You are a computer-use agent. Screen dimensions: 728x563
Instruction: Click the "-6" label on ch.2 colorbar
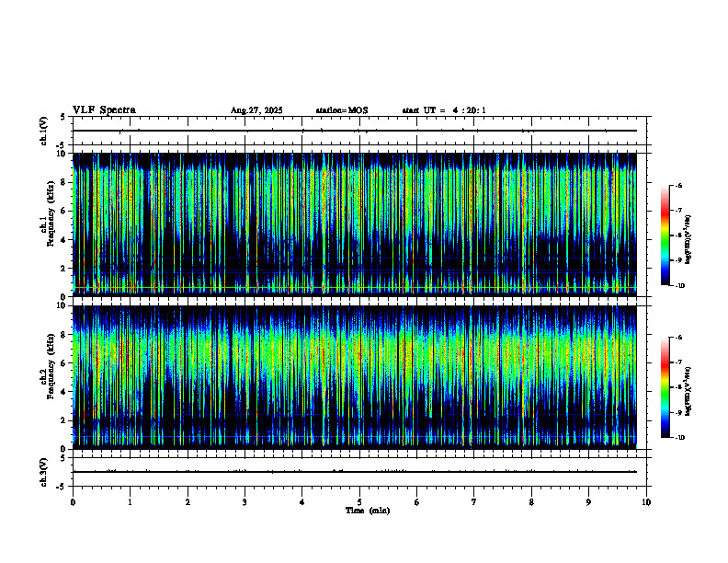point(678,338)
